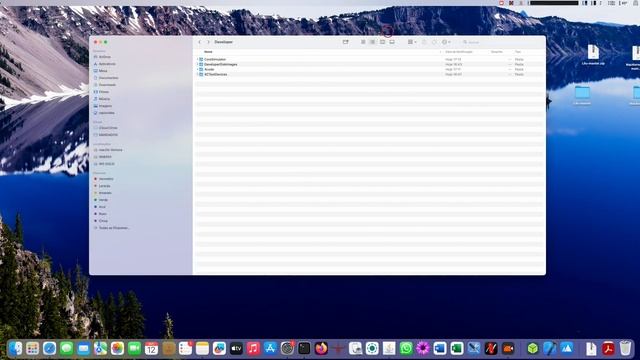
Task: Open Launchpad from the Dock
Action: pyautogui.click(x=32, y=349)
